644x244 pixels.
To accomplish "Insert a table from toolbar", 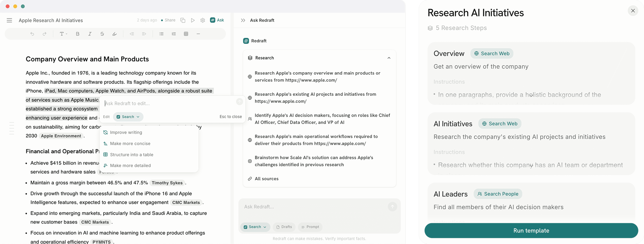I will [x=186, y=34].
